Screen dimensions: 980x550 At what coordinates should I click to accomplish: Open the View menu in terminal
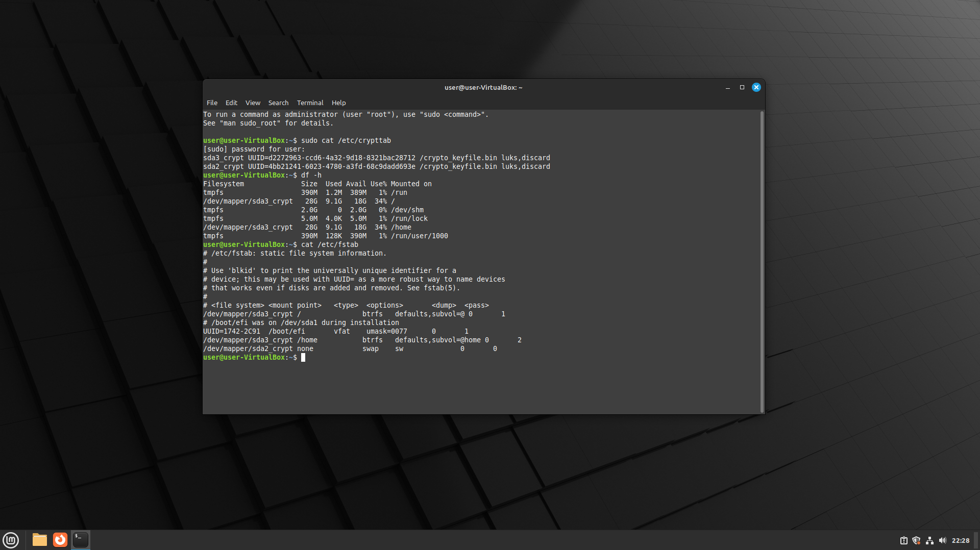pyautogui.click(x=253, y=103)
